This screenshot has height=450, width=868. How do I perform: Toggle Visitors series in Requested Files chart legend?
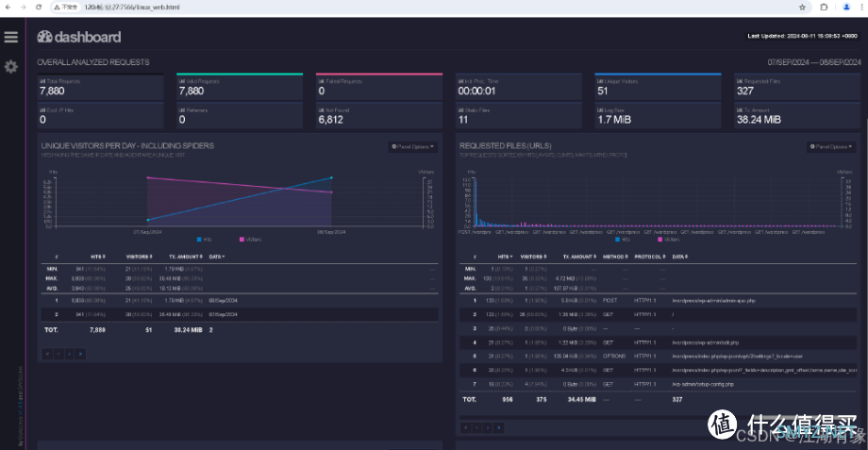pyautogui.click(x=669, y=240)
